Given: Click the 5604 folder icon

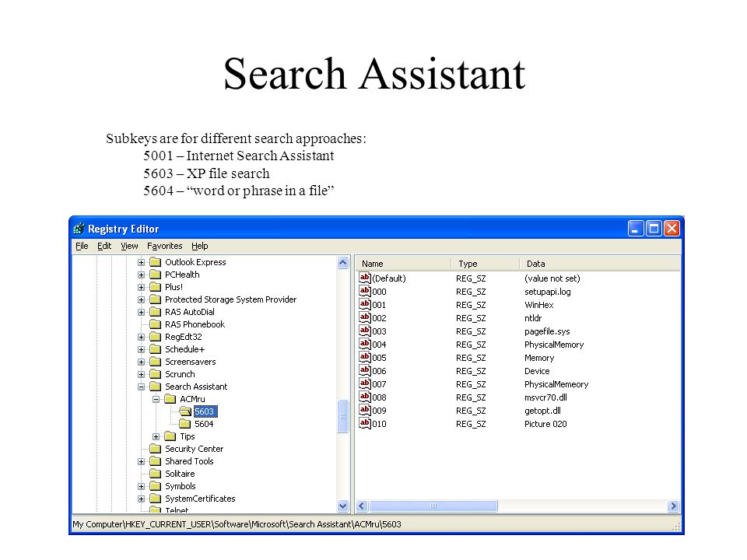Looking at the screenshot, I should tap(185, 424).
